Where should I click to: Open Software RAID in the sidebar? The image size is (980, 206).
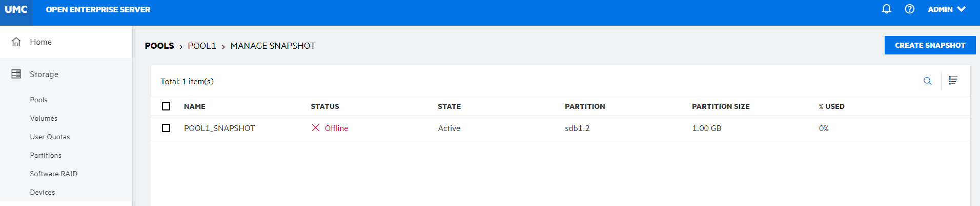[x=53, y=174]
